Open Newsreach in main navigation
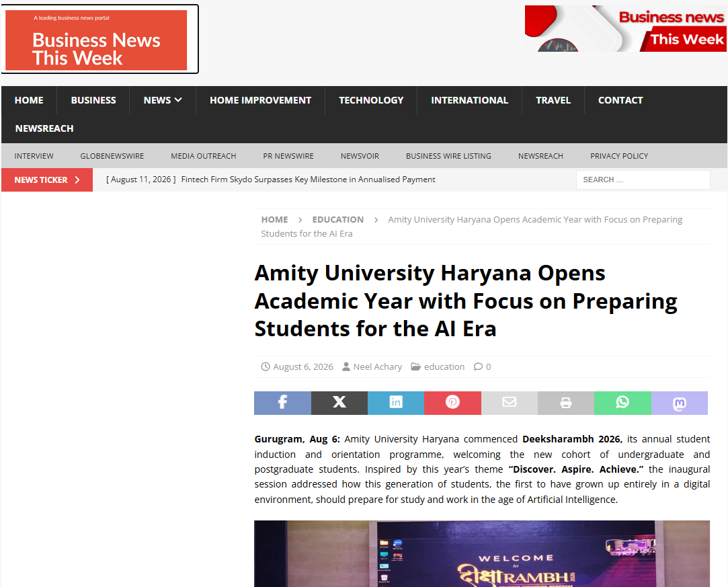This screenshot has width=728, height=587. click(x=44, y=128)
